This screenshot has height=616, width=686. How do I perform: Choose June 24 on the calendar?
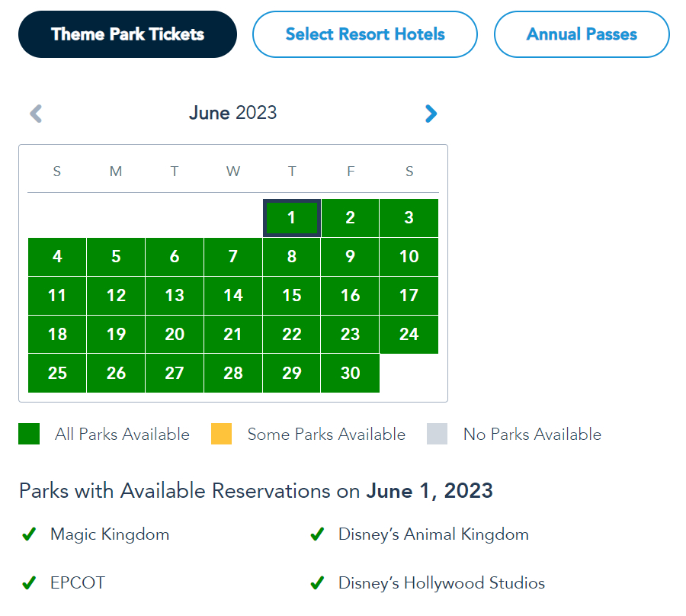pos(409,335)
